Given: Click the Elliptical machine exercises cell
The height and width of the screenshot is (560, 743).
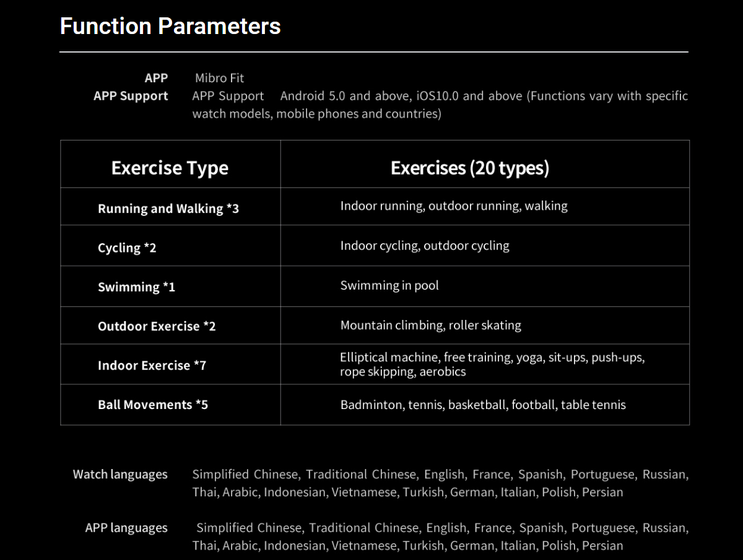Looking at the screenshot, I should [492, 364].
